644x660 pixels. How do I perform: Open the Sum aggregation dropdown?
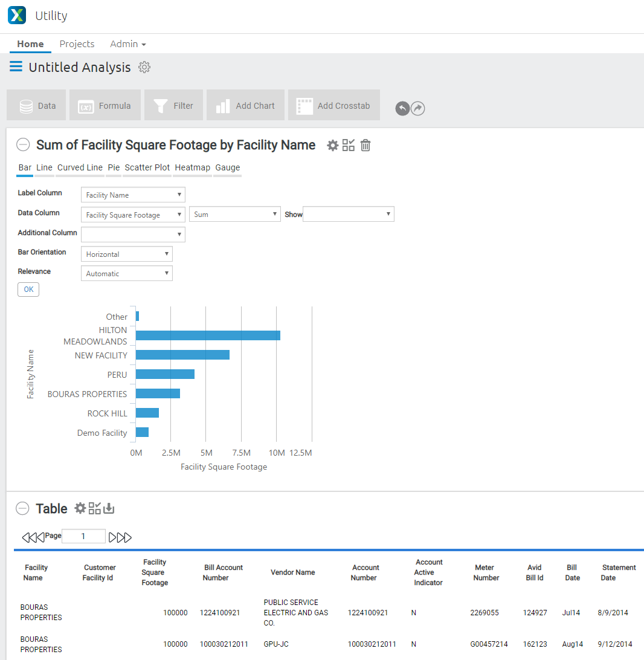tap(235, 214)
